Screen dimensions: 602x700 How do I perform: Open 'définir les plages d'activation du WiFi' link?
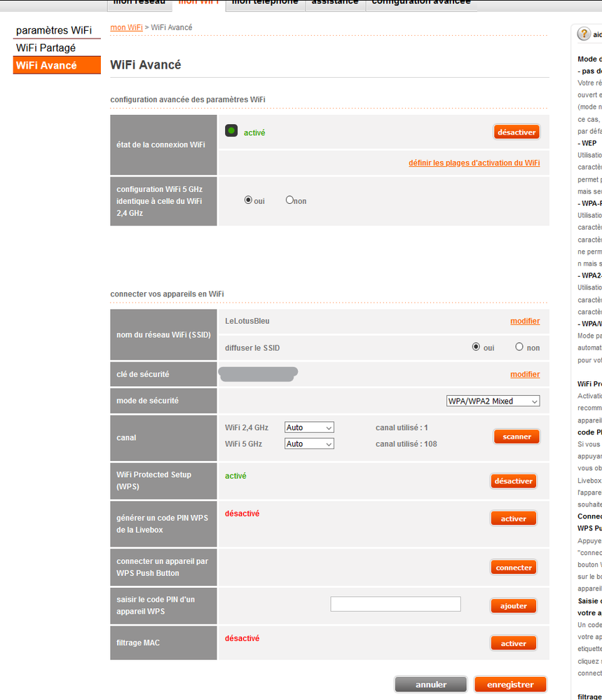(474, 163)
